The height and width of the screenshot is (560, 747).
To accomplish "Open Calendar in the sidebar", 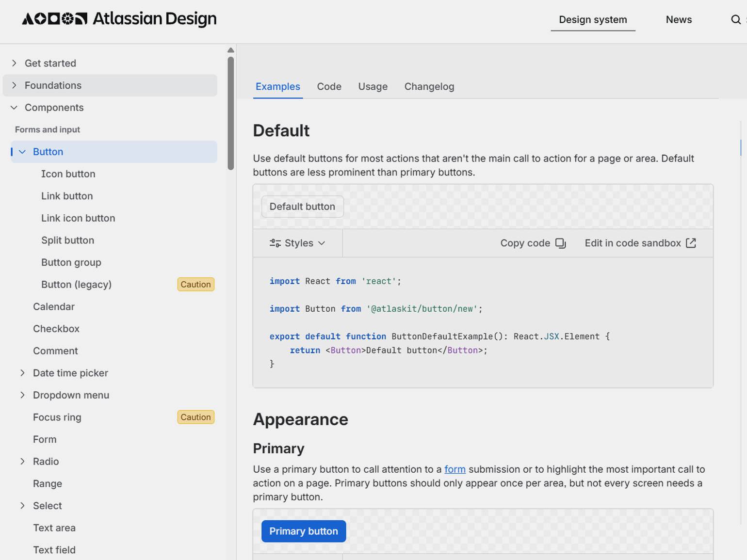I will tap(54, 307).
